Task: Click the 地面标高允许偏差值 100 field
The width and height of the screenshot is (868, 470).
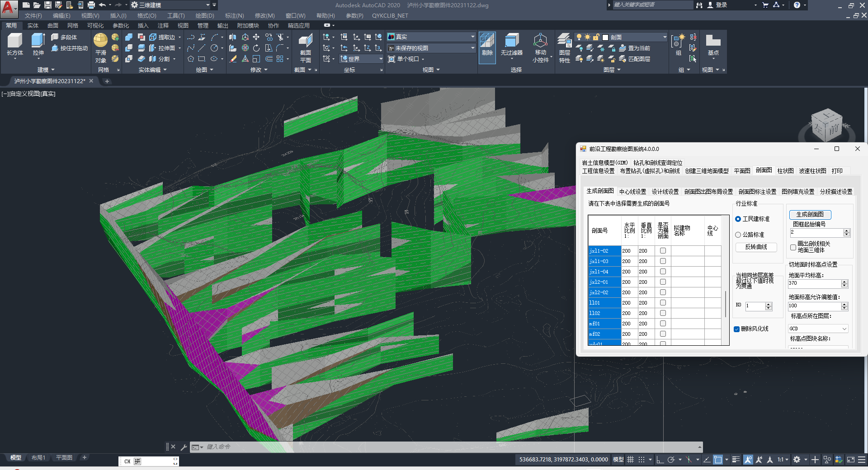Action: click(815, 306)
